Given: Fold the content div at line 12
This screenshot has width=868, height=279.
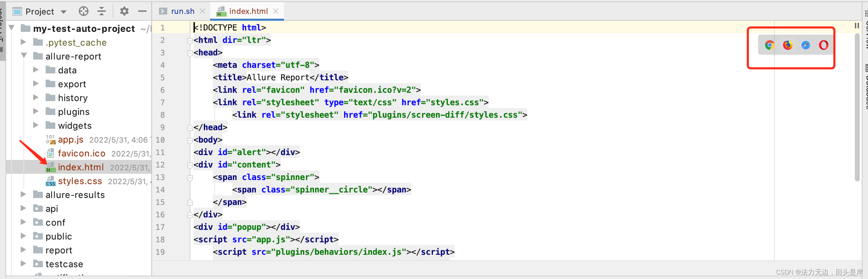Looking at the screenshot, I should pos(190,165).
